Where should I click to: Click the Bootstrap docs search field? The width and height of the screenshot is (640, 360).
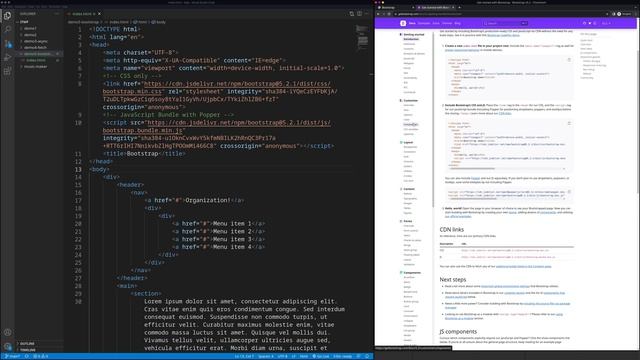click(505, 23)
